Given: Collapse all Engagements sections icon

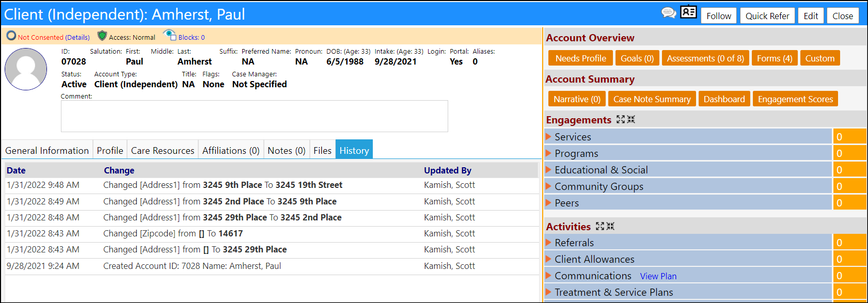Looking at the screenshot, I should (x=631, y=119).
